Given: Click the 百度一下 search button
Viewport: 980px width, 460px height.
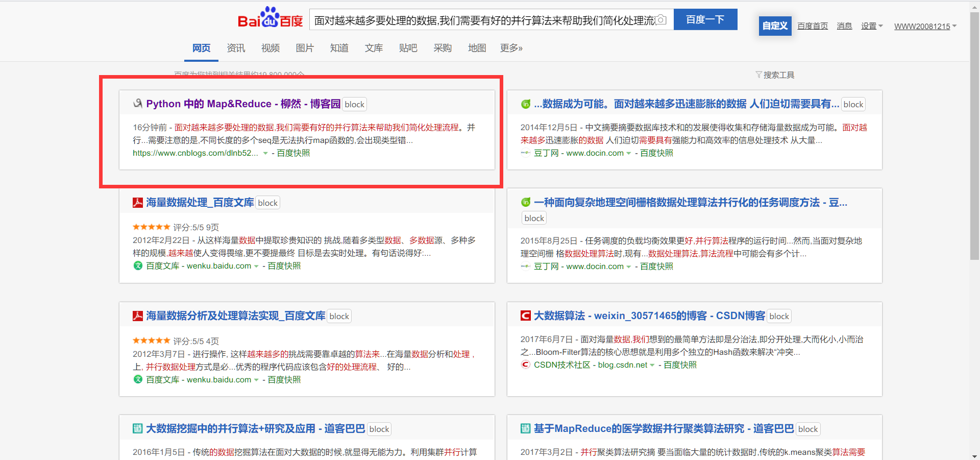Looking at the screenshot, I should click(705, 19).
